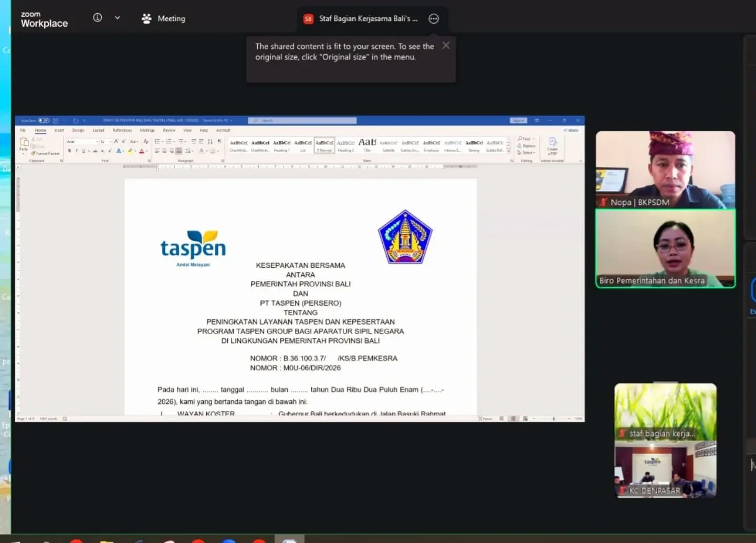Click the Bullets list icon
Screen dimensions: 756x543
tap(157, 141)
